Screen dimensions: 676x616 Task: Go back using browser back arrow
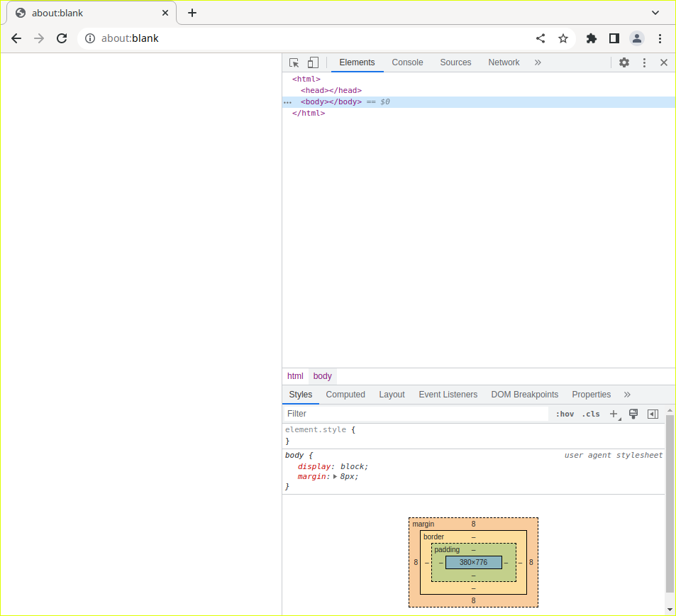pyautogui.click(x=16, y=38)
